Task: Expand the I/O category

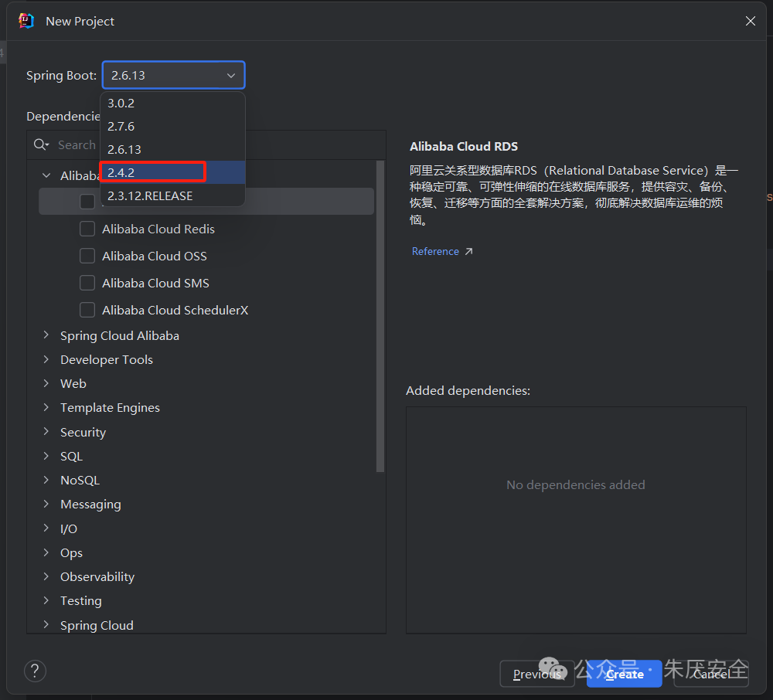Action: [46, 528]
